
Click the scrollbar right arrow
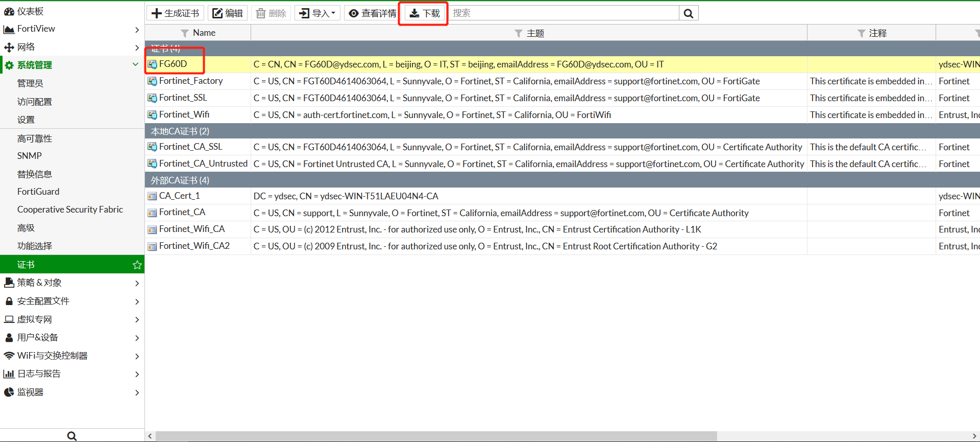[x=974, y=436]
